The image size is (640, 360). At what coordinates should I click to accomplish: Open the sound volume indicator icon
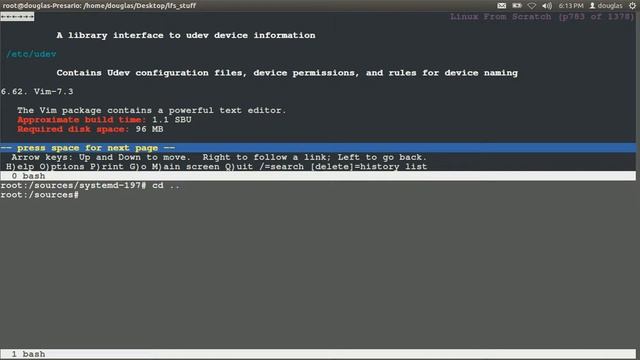coord(547,6)
